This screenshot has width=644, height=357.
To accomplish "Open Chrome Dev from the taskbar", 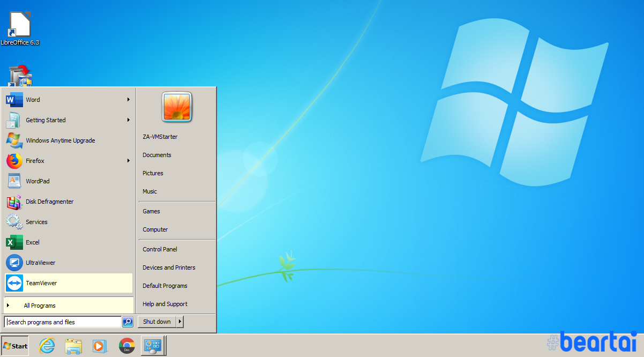I will point(127,346).
